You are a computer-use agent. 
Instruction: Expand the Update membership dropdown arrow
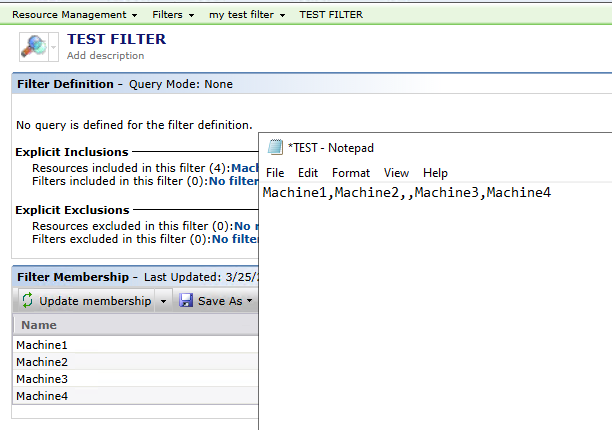pos(163,301)
